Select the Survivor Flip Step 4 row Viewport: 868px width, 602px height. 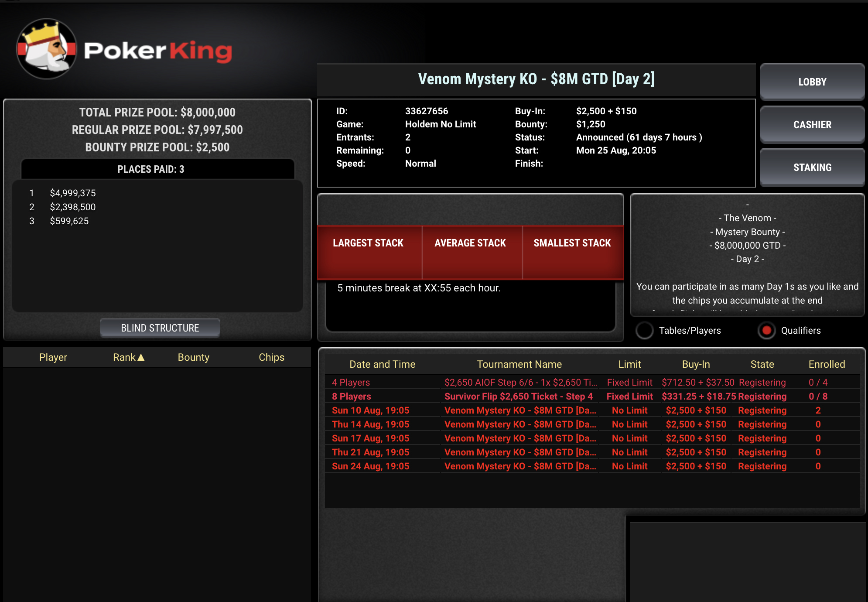[518, 397]
